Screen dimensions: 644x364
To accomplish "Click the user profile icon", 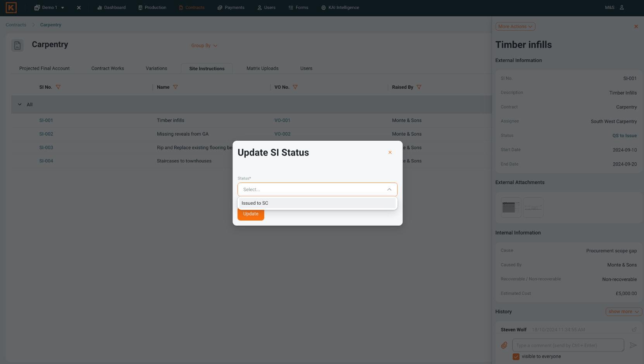I will pyautogui.click(x=622, y=7).
